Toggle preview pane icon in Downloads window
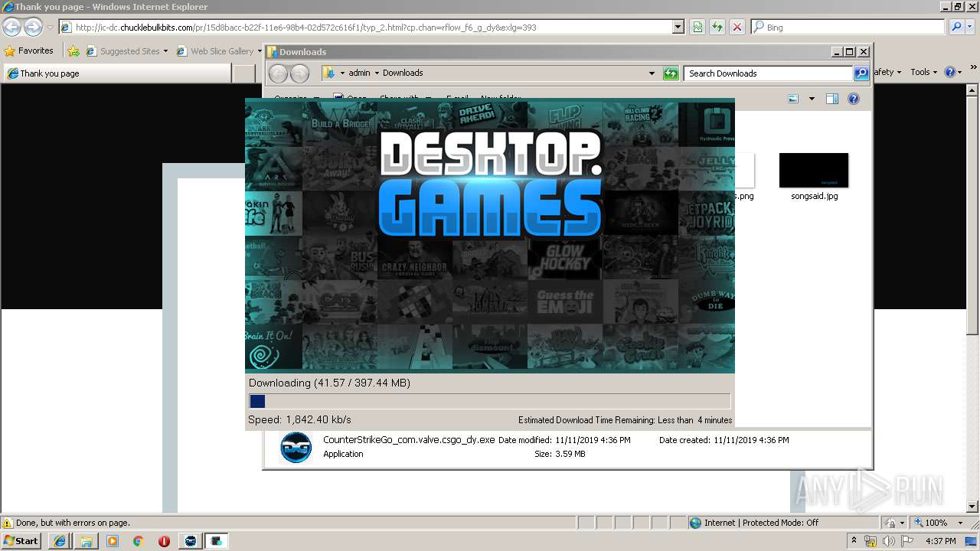The image size is (980, 551). (832, 99)
